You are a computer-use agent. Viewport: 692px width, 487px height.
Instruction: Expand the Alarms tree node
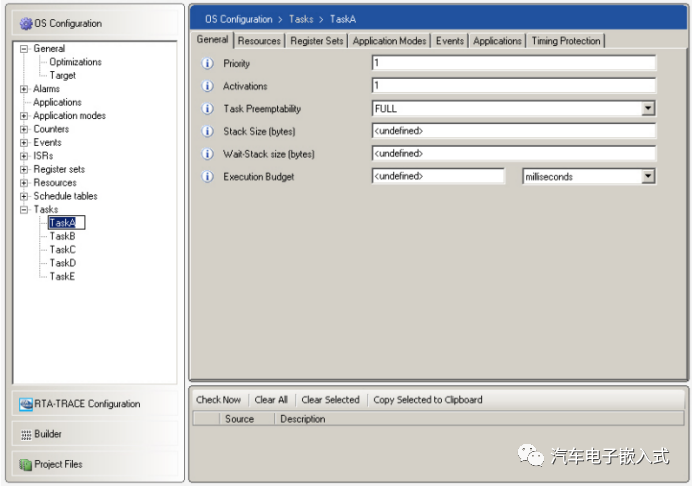[x=24, y=89]
